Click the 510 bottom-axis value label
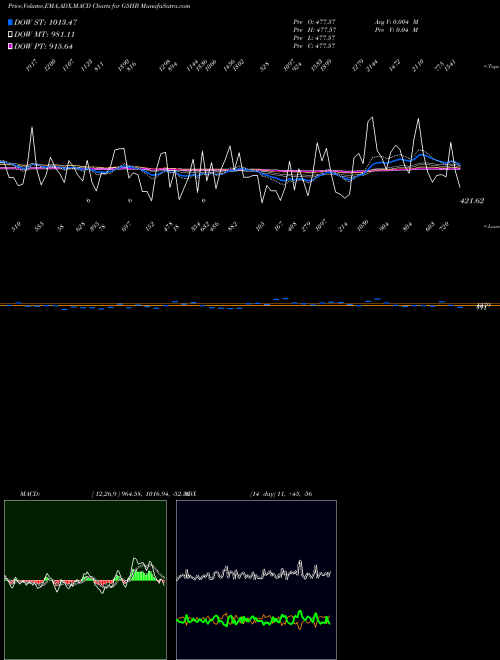The height and width of the screenshot is (660, 500). tap(16, 227)
